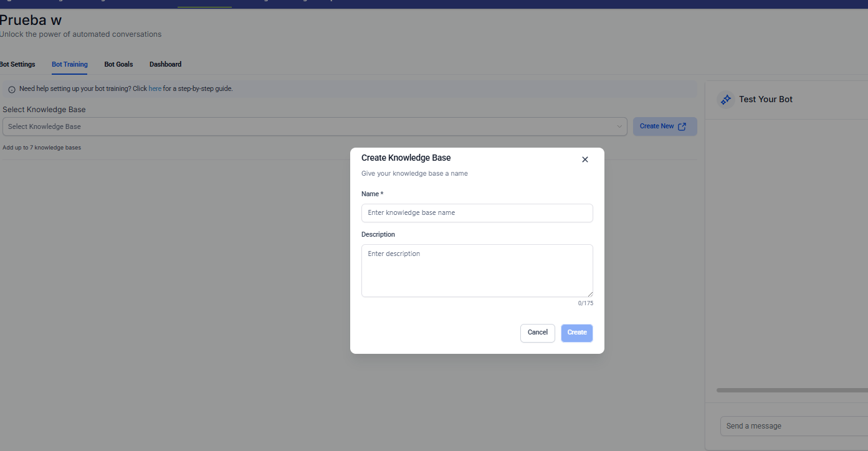Viewport: 868px width, 451px height.
Task: Click the Create New button
Action: (664, 126)
